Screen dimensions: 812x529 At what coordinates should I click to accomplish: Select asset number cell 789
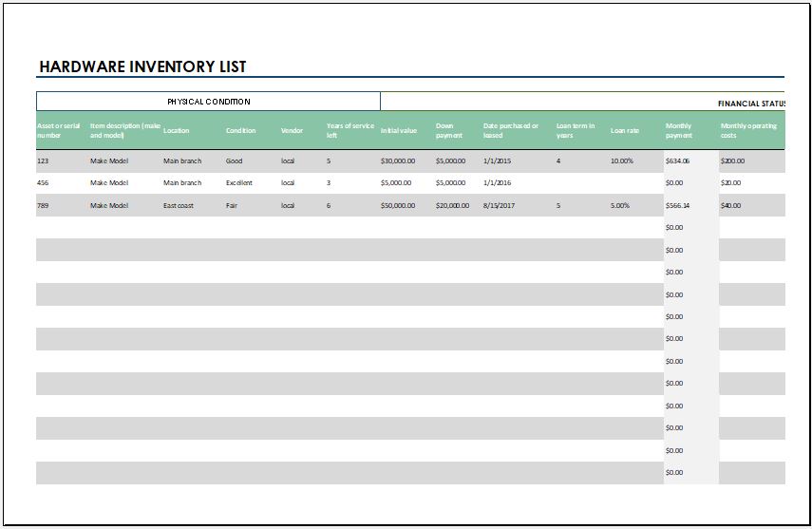(43, 206)
